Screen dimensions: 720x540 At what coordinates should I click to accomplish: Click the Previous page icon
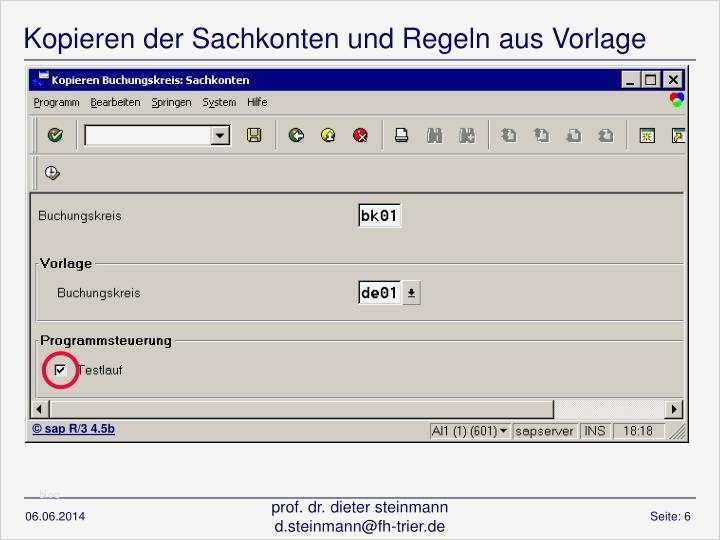click(x=541, y=135)
